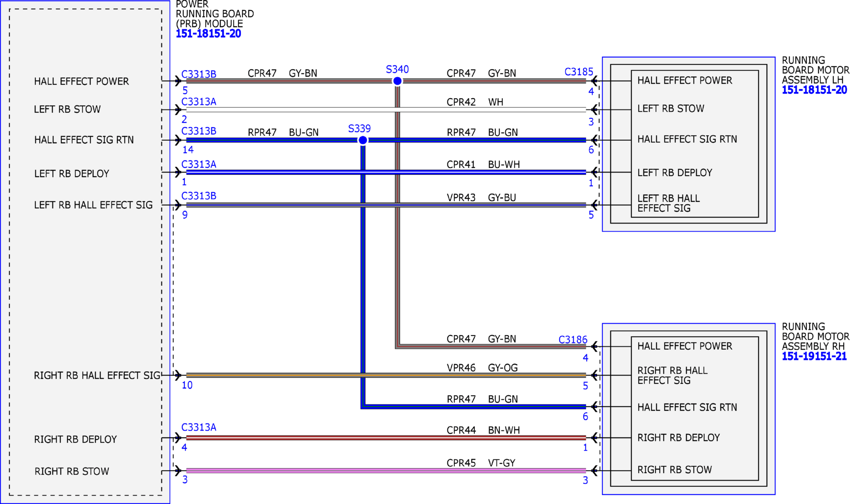Viewport: 850px width, 504px height.
Task: Click the C3185 connector label
Action: (x=579, y=72)
